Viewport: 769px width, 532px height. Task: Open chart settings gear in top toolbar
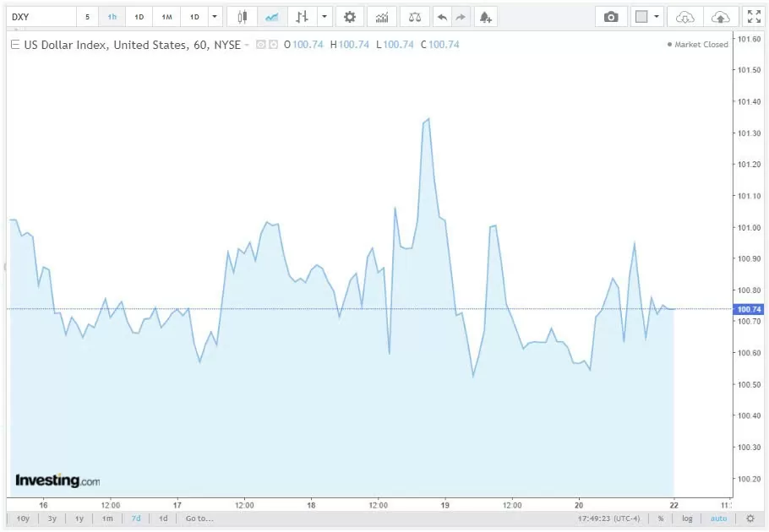(350, 17)
